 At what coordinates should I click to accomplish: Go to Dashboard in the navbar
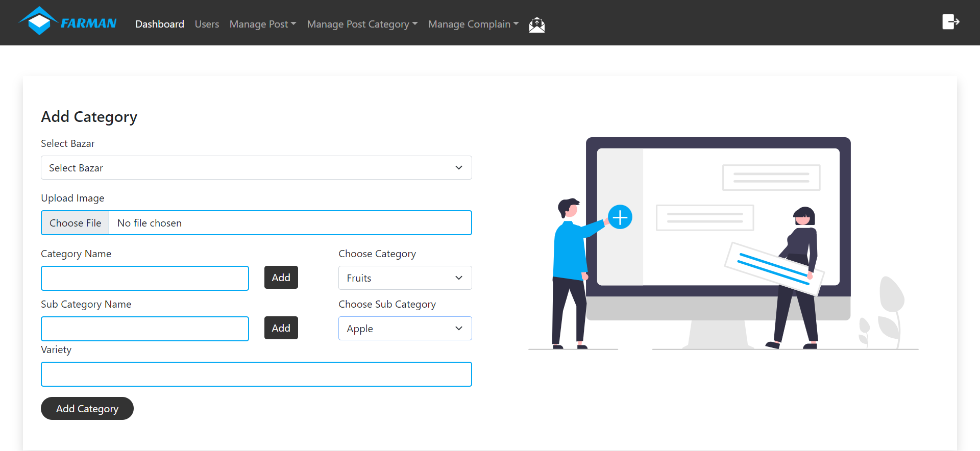click(x=160, y=24)
